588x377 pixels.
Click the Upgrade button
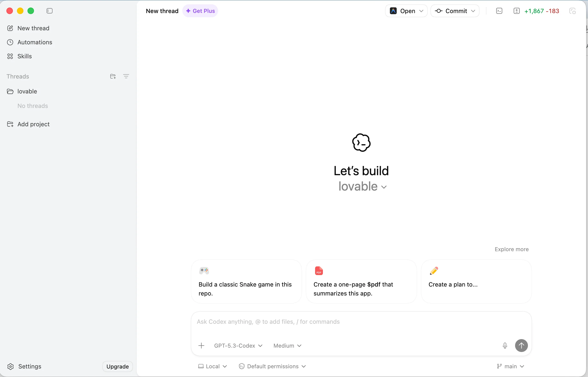pyautogui.click(x=117, y=366)
